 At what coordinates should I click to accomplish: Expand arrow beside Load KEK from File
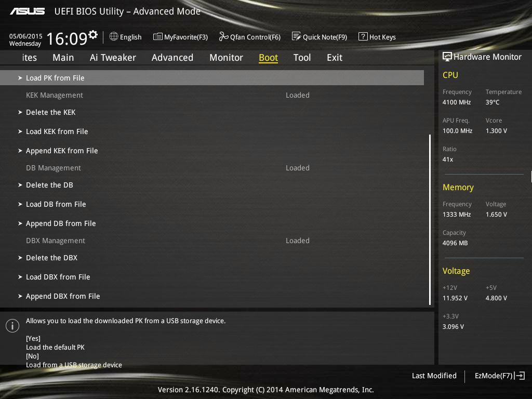click(20, 131)
